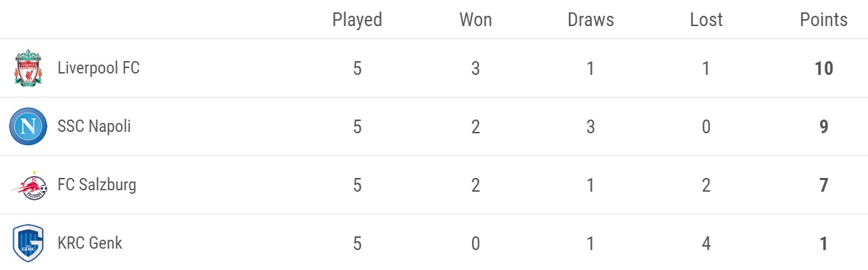
Task: Click the Liverpool FC crest logo
Action: [x=28, y=68]
